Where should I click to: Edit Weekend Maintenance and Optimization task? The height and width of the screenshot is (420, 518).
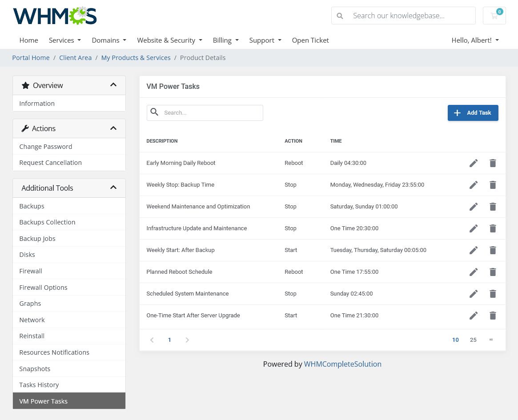pos(474,207)
